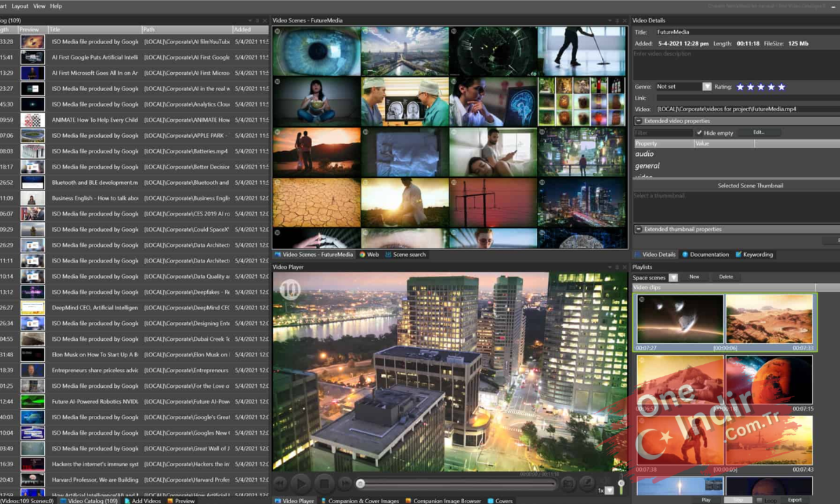
Task: Set rating to the fifth star
Action: coord(781,87)
